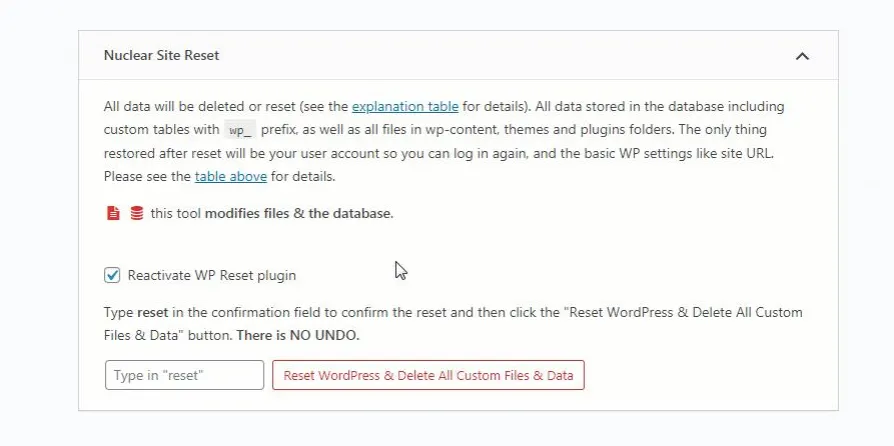Click the Files & Data" button. instruction text
The width and height of the screenshot is (894, 446).
168,335
